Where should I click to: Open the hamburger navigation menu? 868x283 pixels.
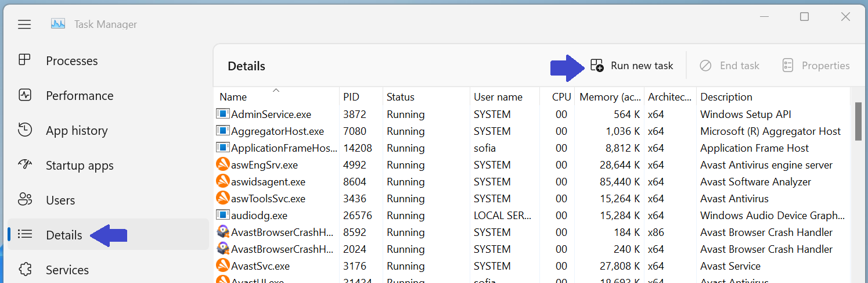pyautogui.click(x=24, y=24)
